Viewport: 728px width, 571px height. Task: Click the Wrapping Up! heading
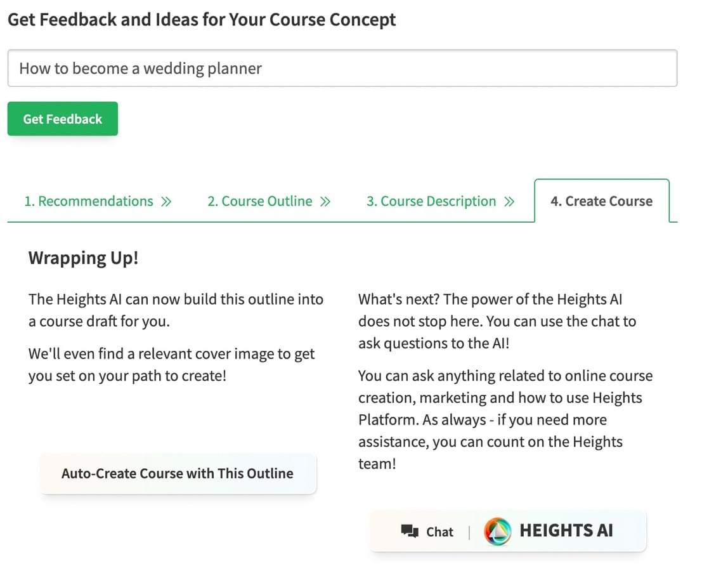tap(84, 258)
